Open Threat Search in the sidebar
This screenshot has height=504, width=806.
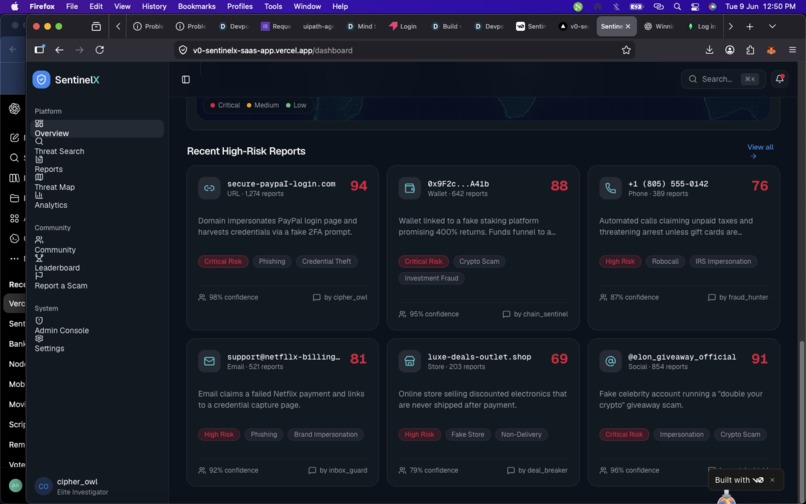[96, 147]
